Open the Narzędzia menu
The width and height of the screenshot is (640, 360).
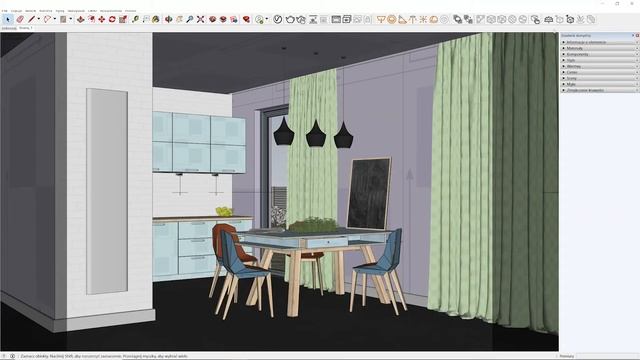[76, 11]
